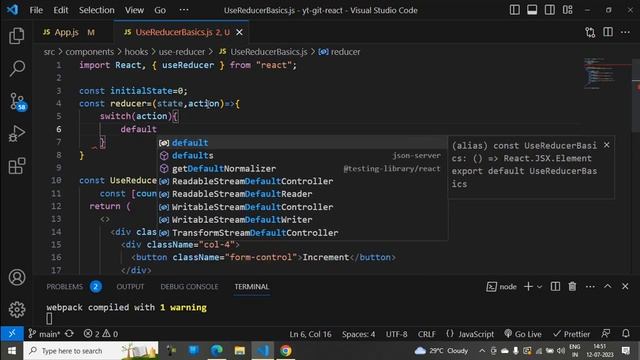Viewport: 640px width, 360px height.
Task: Open the File menu
Action: (36, 10)
